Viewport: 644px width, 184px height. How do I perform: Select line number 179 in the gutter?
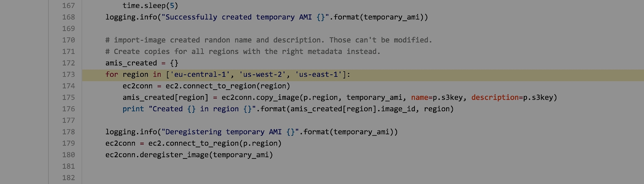(x=69, y=144)
